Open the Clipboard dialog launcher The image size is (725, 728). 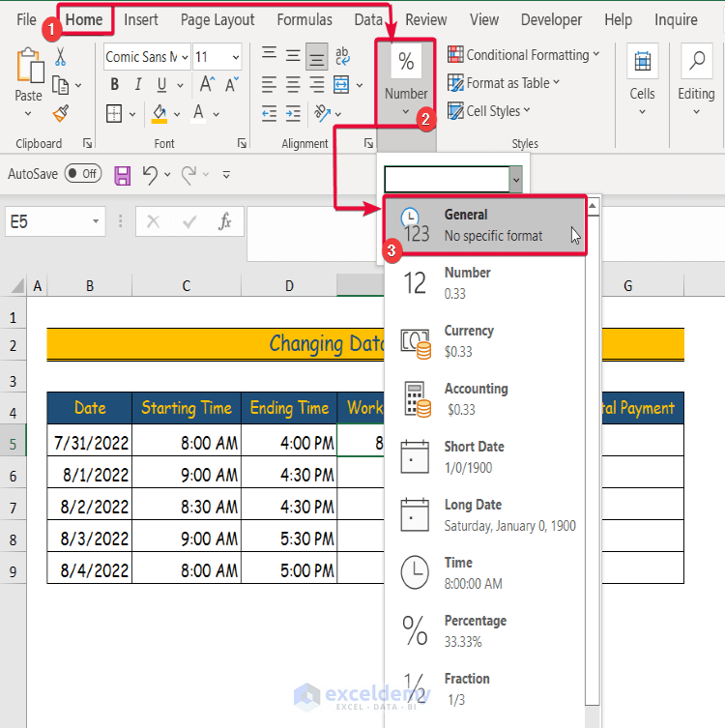[87, 143]
